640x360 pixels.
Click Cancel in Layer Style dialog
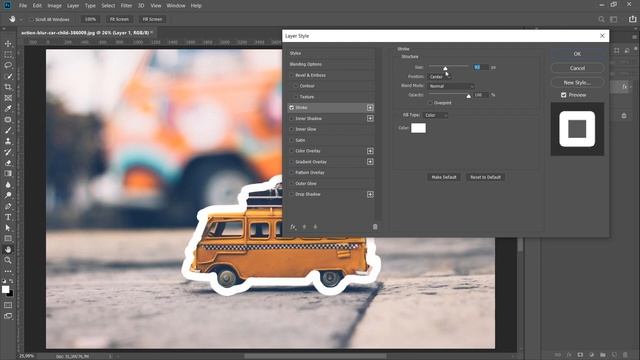(x=577, y=68)
